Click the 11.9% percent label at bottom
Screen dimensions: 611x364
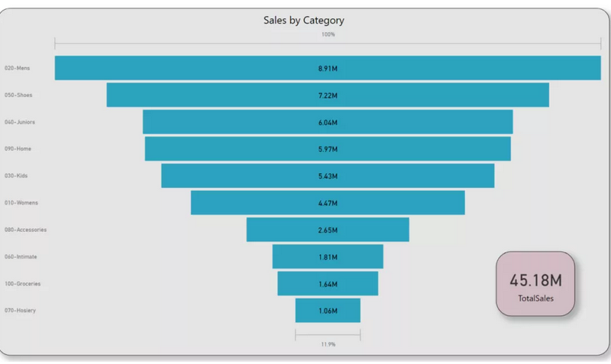coord(328,344)
